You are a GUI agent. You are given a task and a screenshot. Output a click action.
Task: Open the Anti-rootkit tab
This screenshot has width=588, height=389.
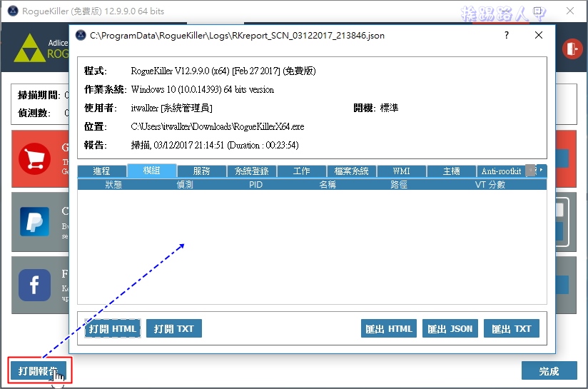(502, 171)
